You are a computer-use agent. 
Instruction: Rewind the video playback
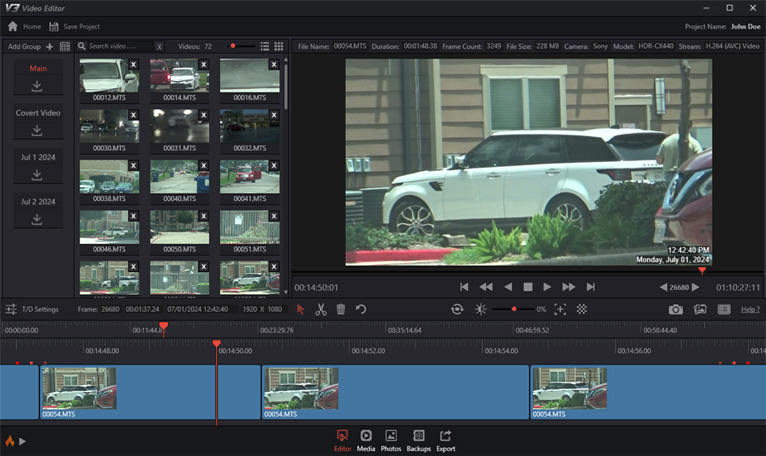click(486, 287)
